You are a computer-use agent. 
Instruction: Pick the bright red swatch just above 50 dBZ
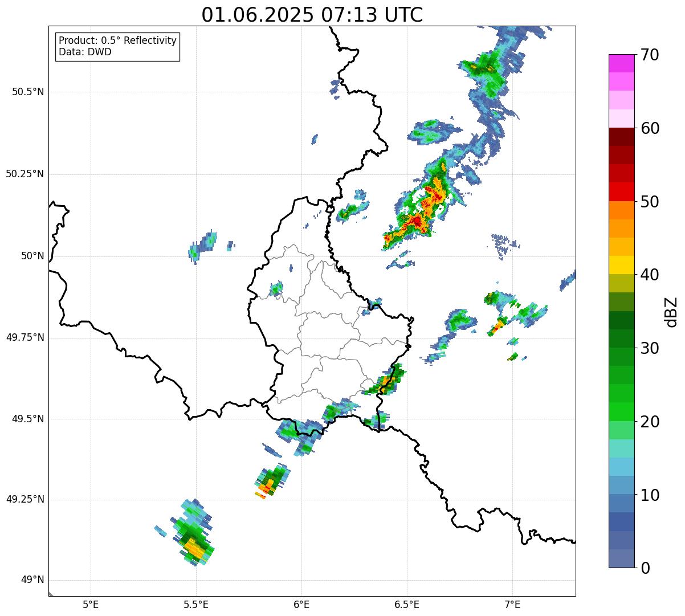[621, 192]
